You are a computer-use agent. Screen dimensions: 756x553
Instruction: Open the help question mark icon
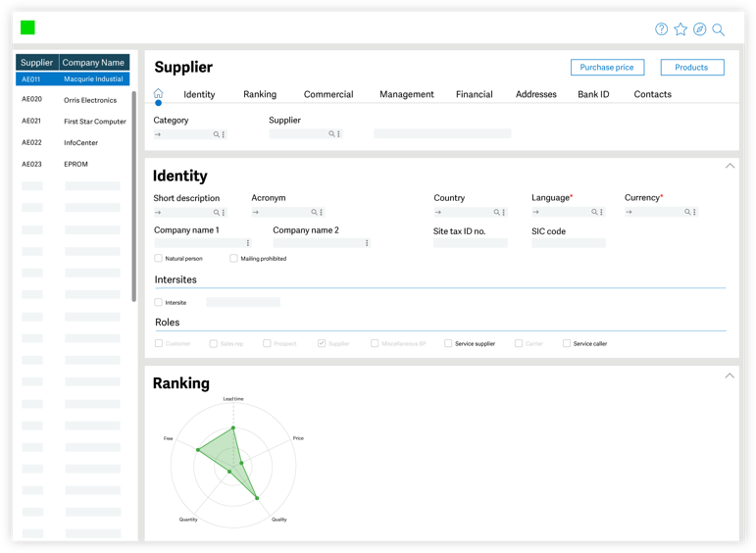point(662,29)
